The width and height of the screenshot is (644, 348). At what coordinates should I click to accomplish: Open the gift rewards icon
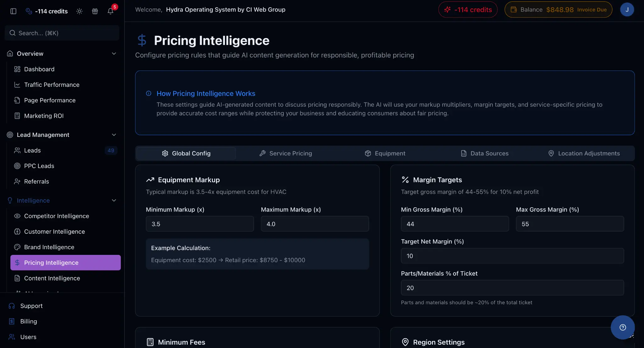[95, 11]
